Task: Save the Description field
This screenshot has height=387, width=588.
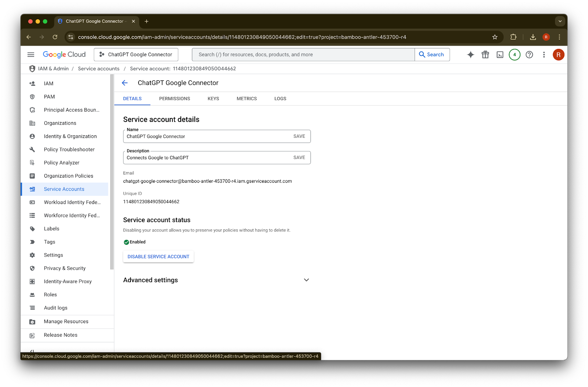Action: pyautogui.click(x=299, y=158)
